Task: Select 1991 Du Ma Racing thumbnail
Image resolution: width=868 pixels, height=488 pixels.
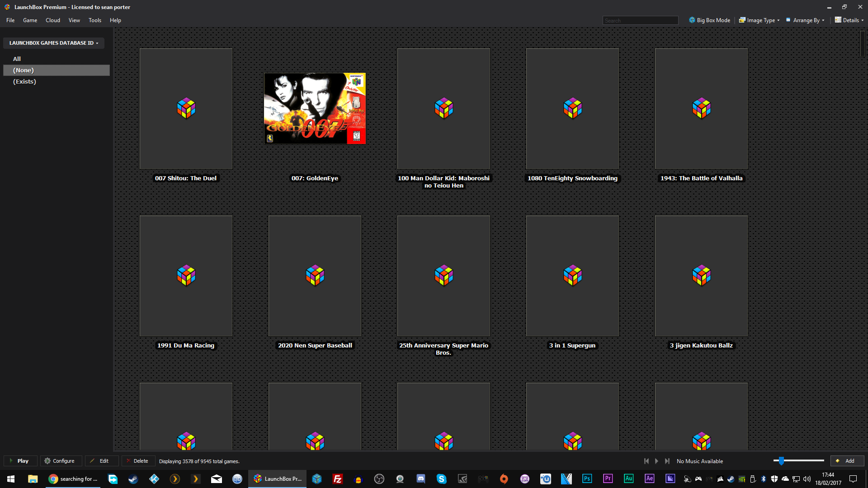Action: coord(186,276)
